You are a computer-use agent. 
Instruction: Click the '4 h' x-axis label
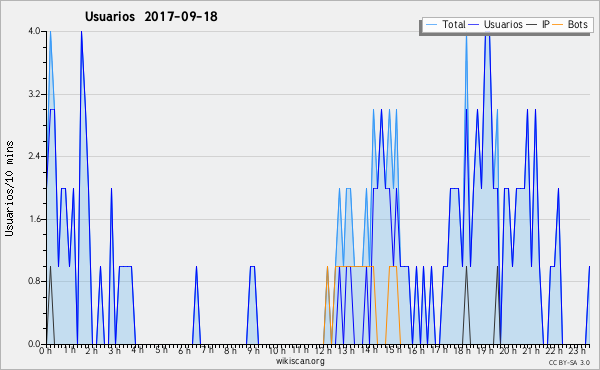138,350
